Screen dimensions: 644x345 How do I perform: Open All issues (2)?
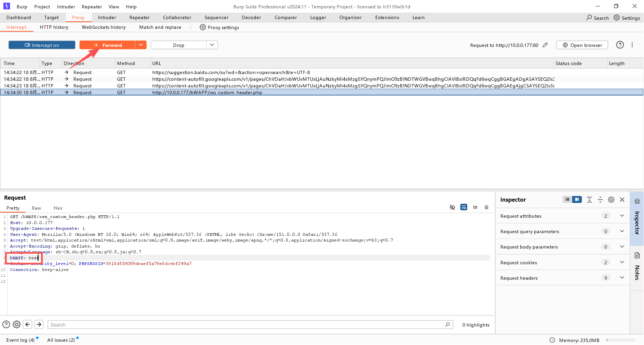[x=61, y=340]
